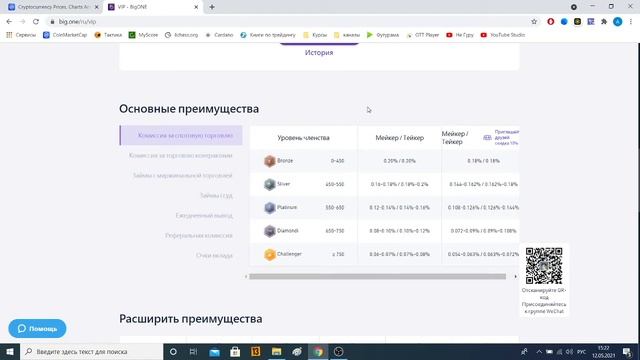Show hidden system tray icons

pyautogui.click(x=539, y=351)
